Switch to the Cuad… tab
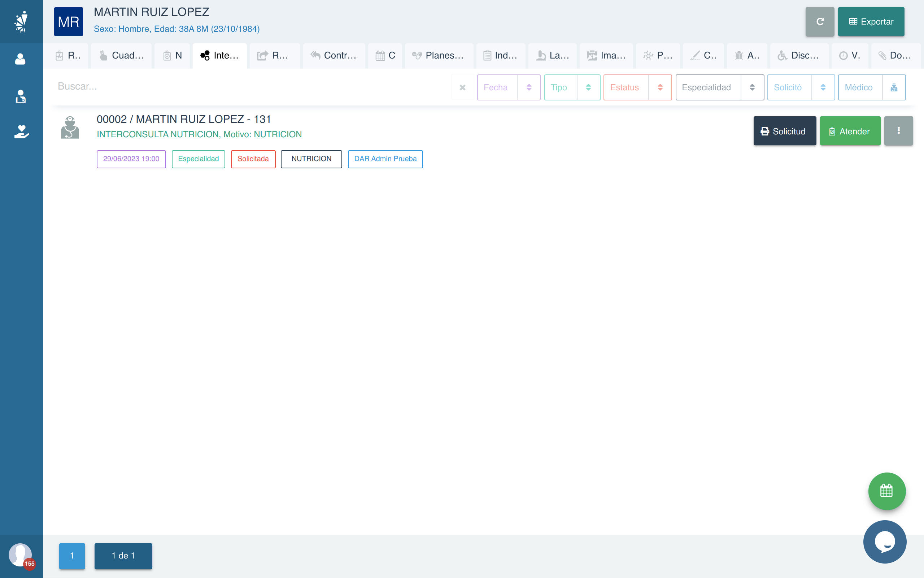The width and height of the screenshot is (924, 578). pyautogui.click(x=121, y=56)
